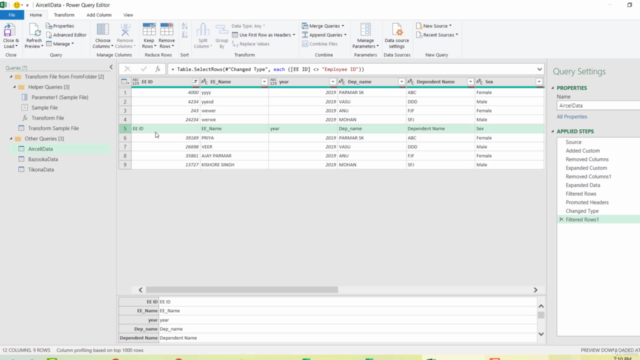
Task: Collapse the APPLIED STEPS section
Action: (x=553, y=131)
